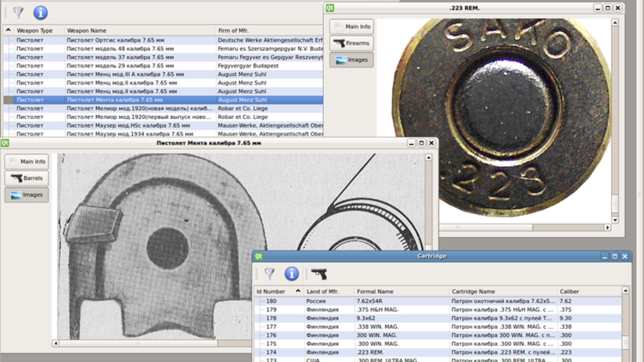Screen dimensions: 644x362
Task: Select cartridge row with Id 174
Action: pos(438,352)
